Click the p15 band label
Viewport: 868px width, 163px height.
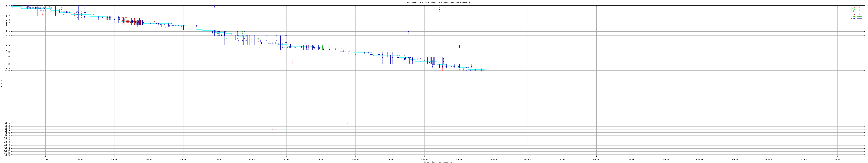click(8, 6)
